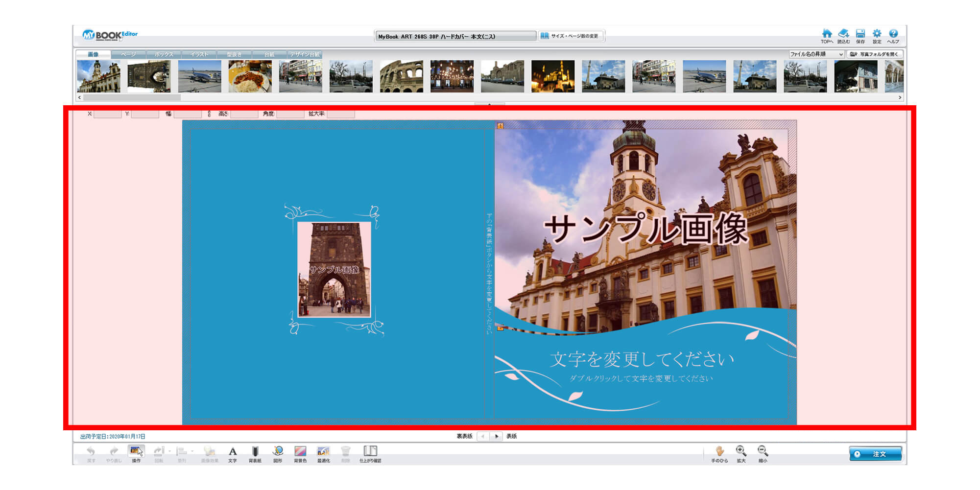This screenshot has height=490, width=980.
Task: Select the ダブルクリックして文字を変更 subtitle text
Action: tap(641, 378)
